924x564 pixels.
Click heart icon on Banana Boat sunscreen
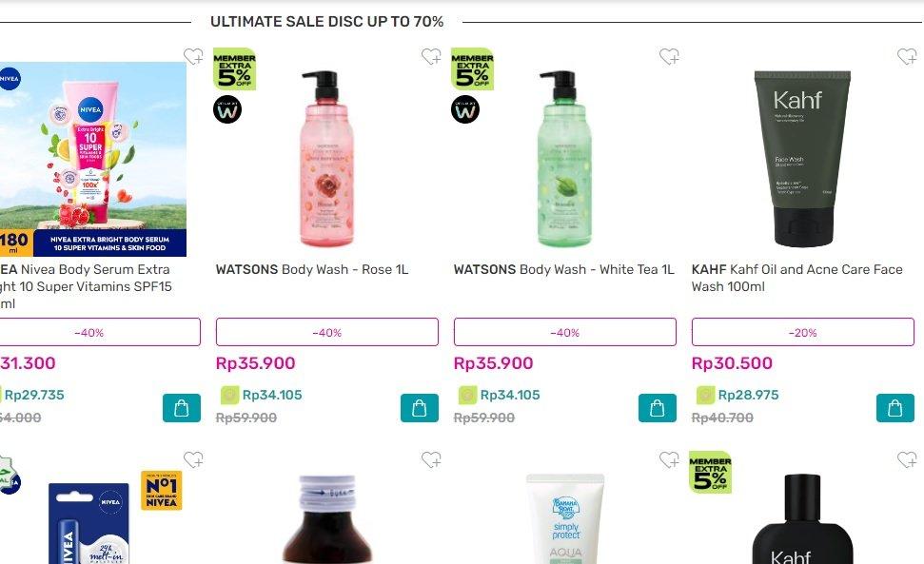(669, 459)
